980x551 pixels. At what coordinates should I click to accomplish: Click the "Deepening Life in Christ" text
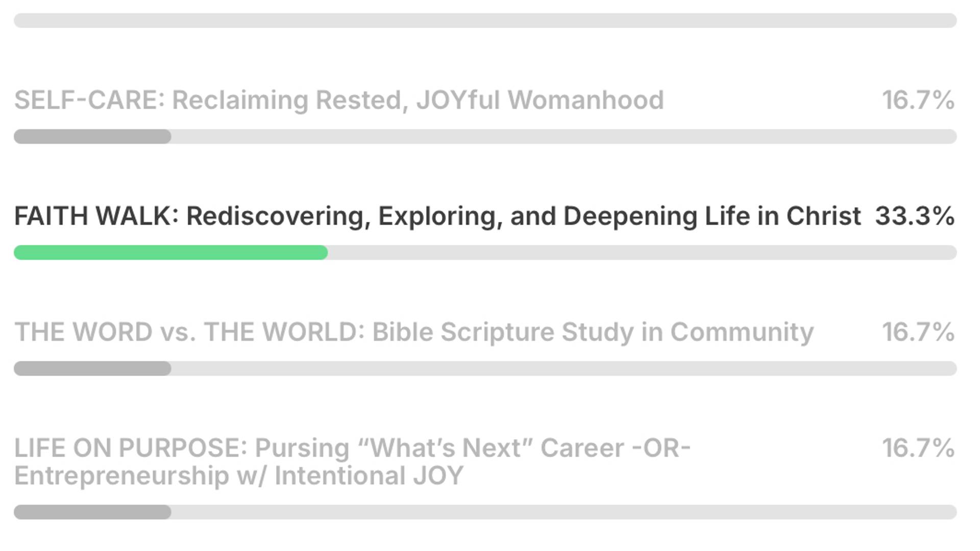point(712,216)
